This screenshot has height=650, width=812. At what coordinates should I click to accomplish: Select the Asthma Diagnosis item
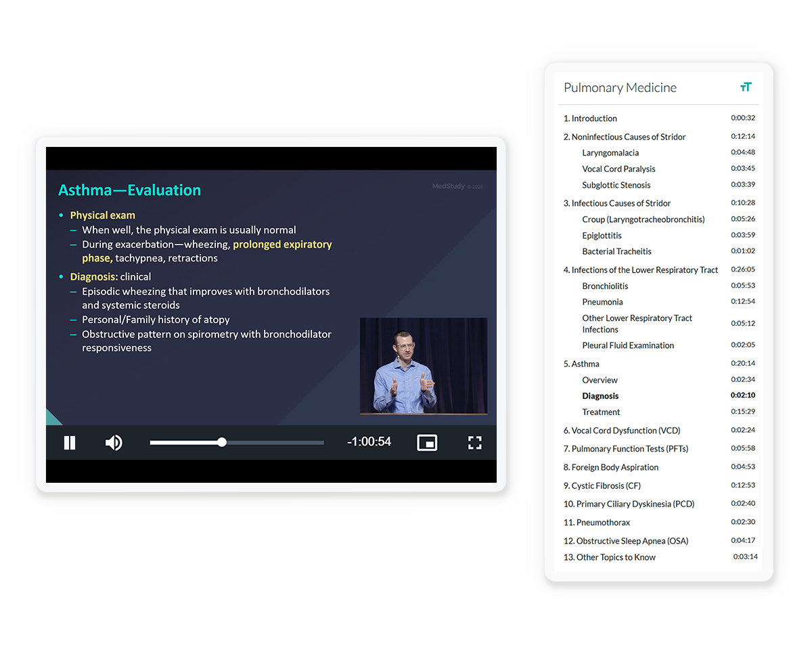coord(600,396)
